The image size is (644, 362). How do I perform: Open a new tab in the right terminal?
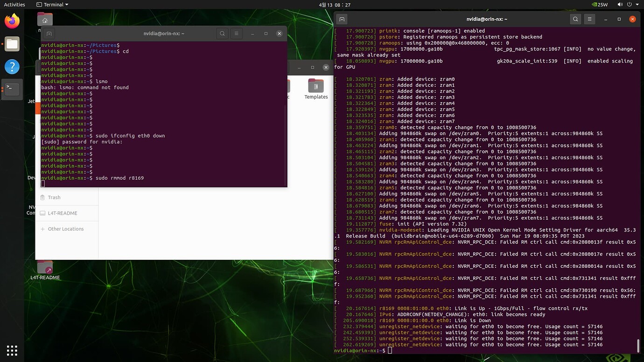(x=341, y=19)
